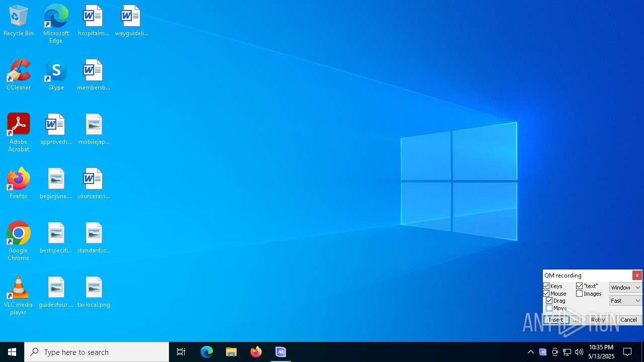This screenshot has height=362, width=644.
Task: Open the Recycle Bin desktop icon
Action: coord(19,21)
